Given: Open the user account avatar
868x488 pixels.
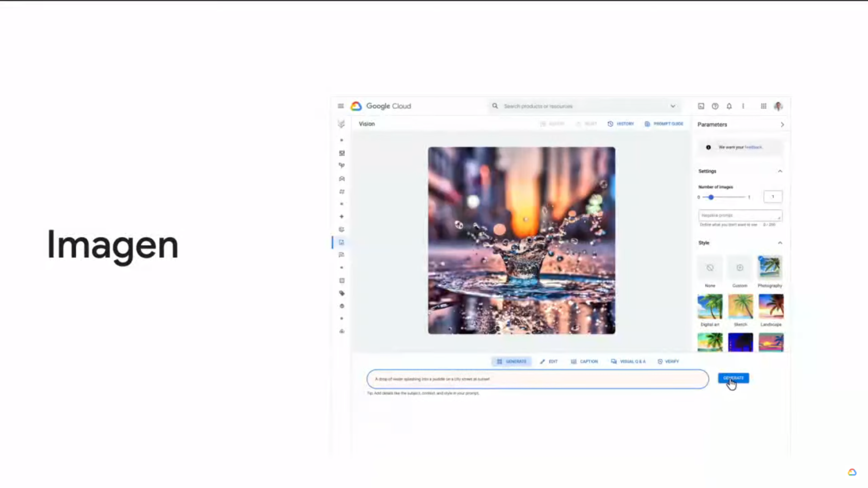Looking at the screenshot, I should pos(778,106).
